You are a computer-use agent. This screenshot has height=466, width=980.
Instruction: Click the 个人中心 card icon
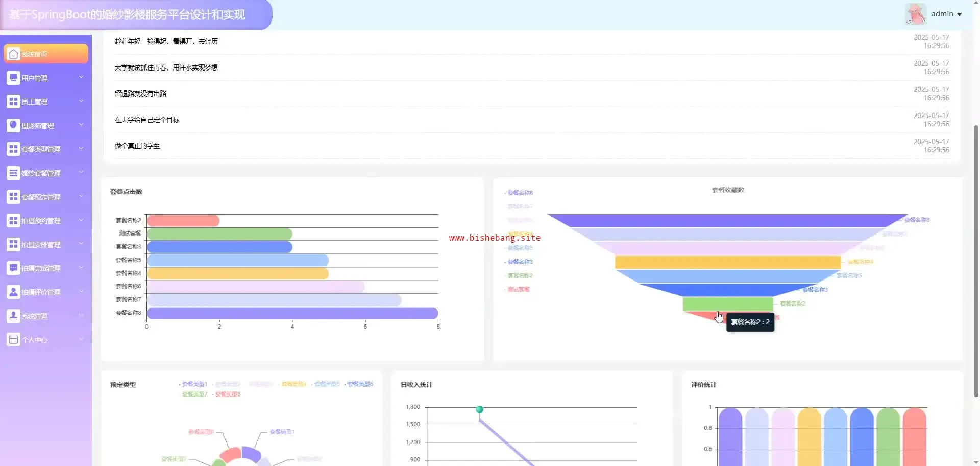pyautogui.click(x=14, y=340)
